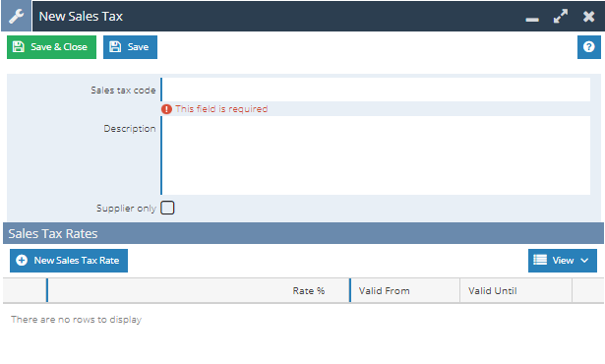Click the Supplier only label
Viewport: 605px width, 364px height.
pos(126,209)
